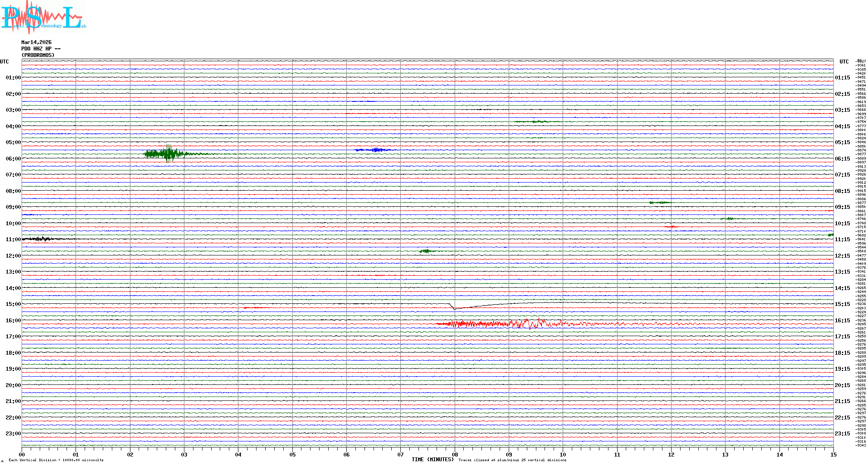Click the small green burst near minute 12

point(660,202)
